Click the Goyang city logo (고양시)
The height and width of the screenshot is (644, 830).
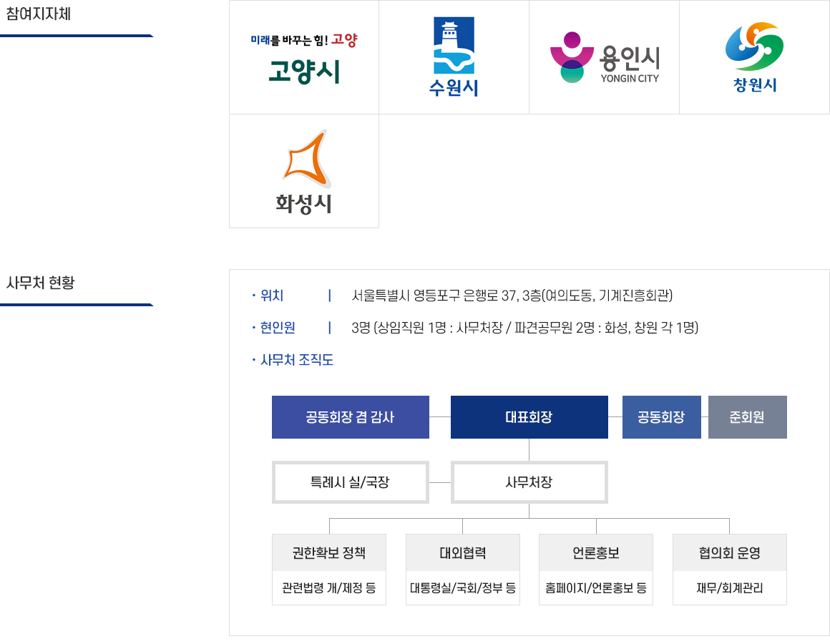coord(303,58)
